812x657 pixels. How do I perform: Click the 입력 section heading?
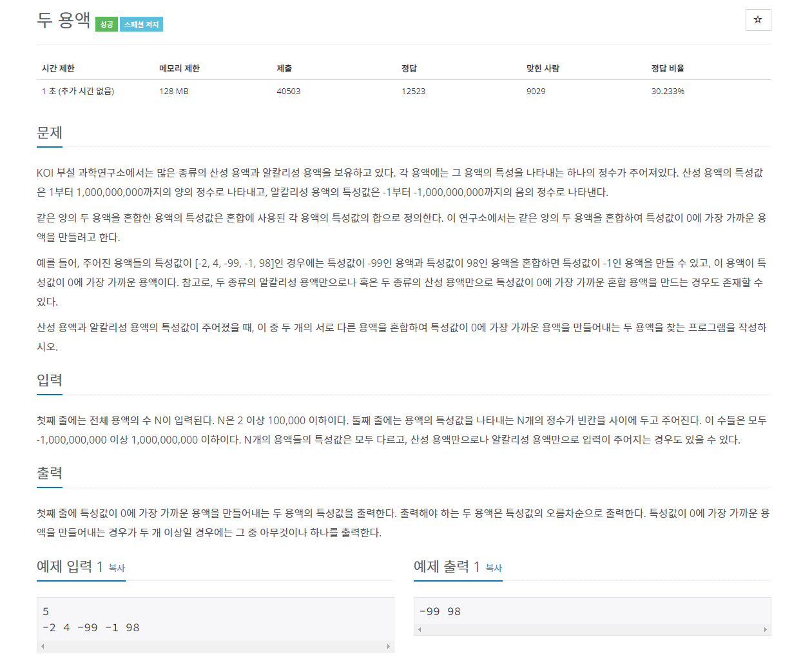(x=50, y=380)
